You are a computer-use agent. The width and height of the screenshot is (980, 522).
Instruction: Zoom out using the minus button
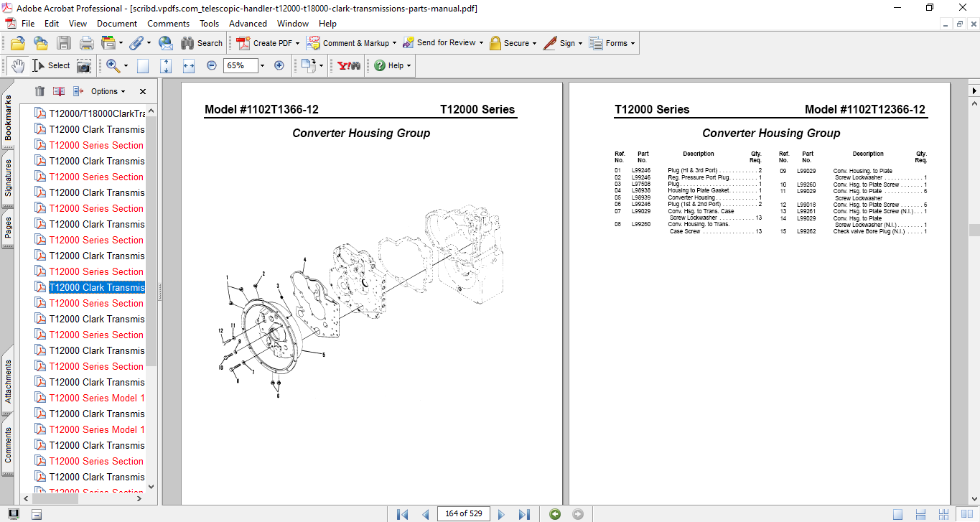pos(212,65)
